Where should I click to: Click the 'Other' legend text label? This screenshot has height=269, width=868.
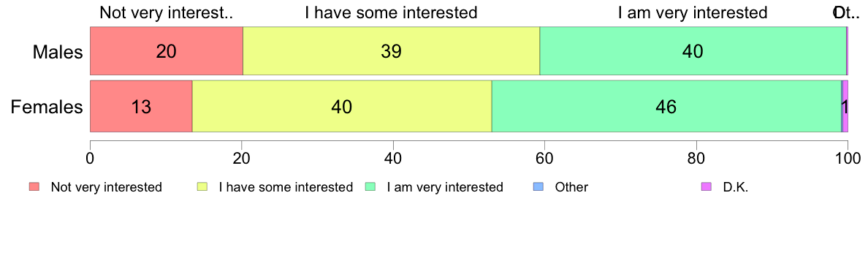tap(572, 187)
